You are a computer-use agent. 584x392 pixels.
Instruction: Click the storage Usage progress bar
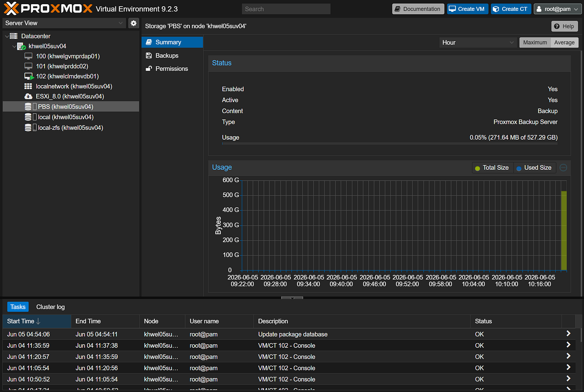point(390,143)
